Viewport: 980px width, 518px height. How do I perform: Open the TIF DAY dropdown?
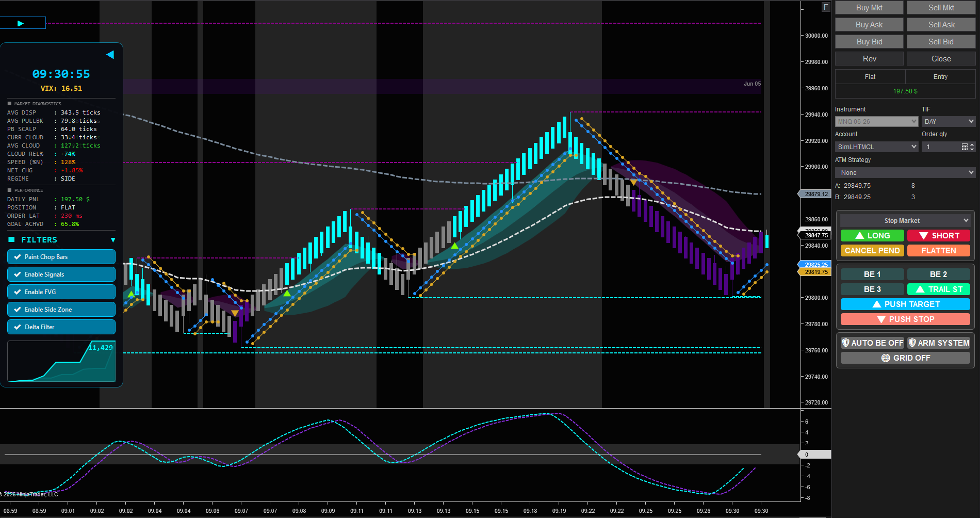tap(949, 122)
